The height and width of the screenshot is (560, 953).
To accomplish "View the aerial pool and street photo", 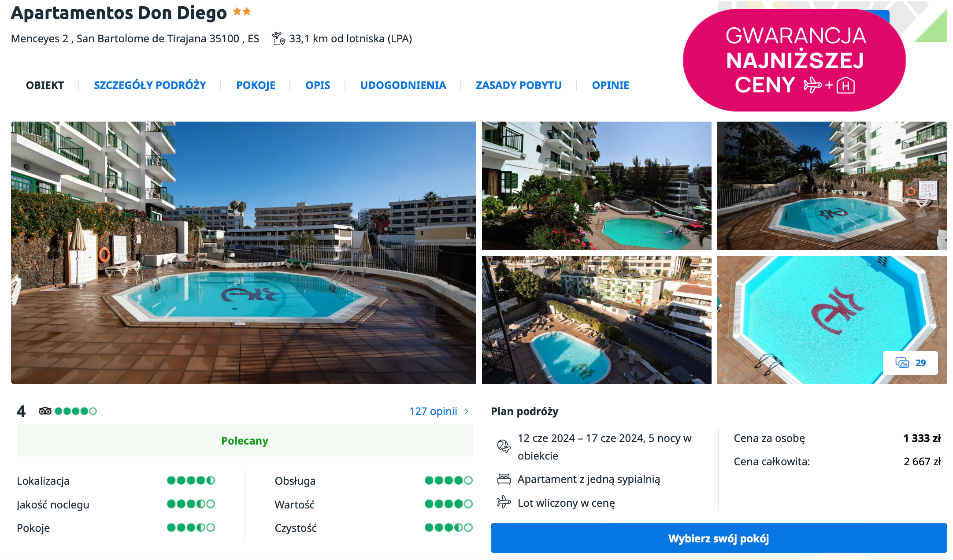I will pyautogui.click(x=596, y=320).
